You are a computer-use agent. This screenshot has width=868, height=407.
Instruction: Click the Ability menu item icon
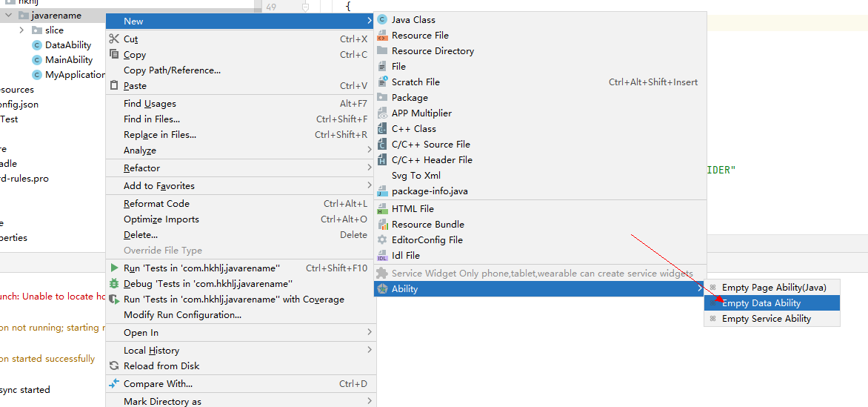coord(382,288)
